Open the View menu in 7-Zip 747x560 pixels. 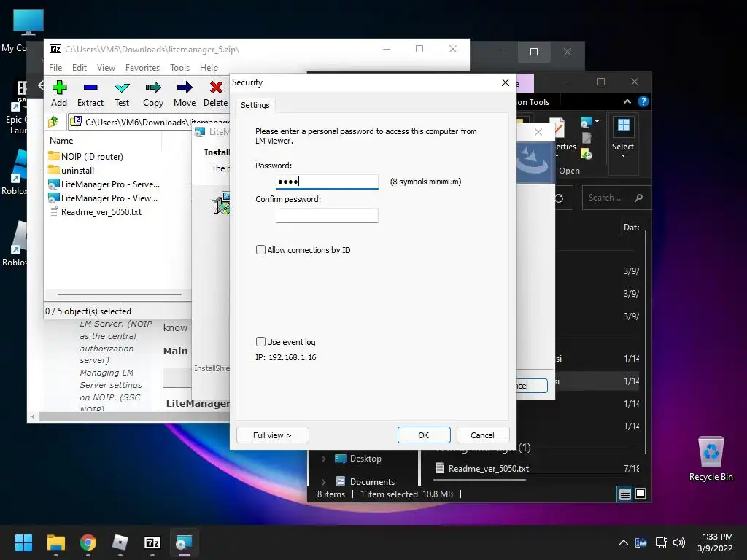click(106, 68)
